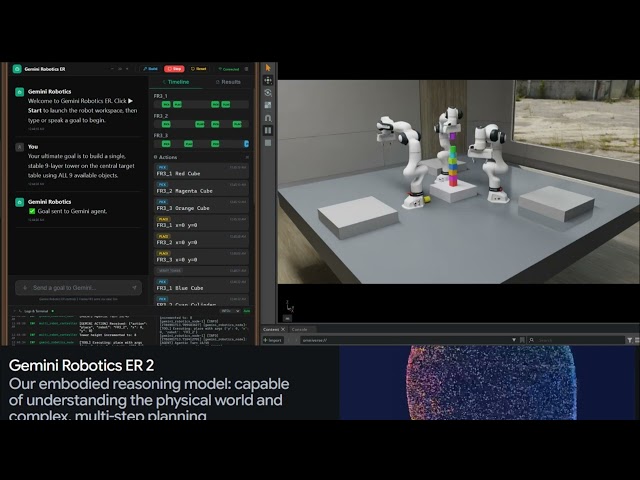Click the XYZ axis gizmo in viewport
Viewport: 640px width, 480px height.
click(289, 307)
